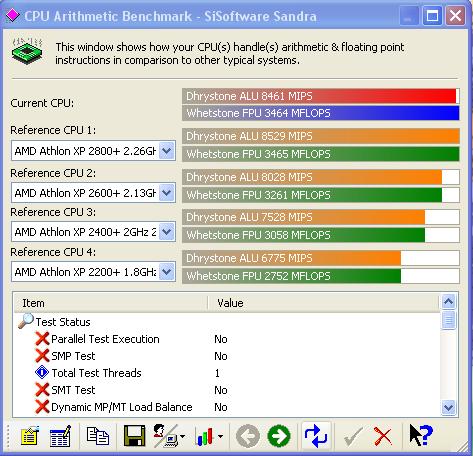Expand Reference CPU 4 Athlon XP 2200+ dropdown

point(167,272)
